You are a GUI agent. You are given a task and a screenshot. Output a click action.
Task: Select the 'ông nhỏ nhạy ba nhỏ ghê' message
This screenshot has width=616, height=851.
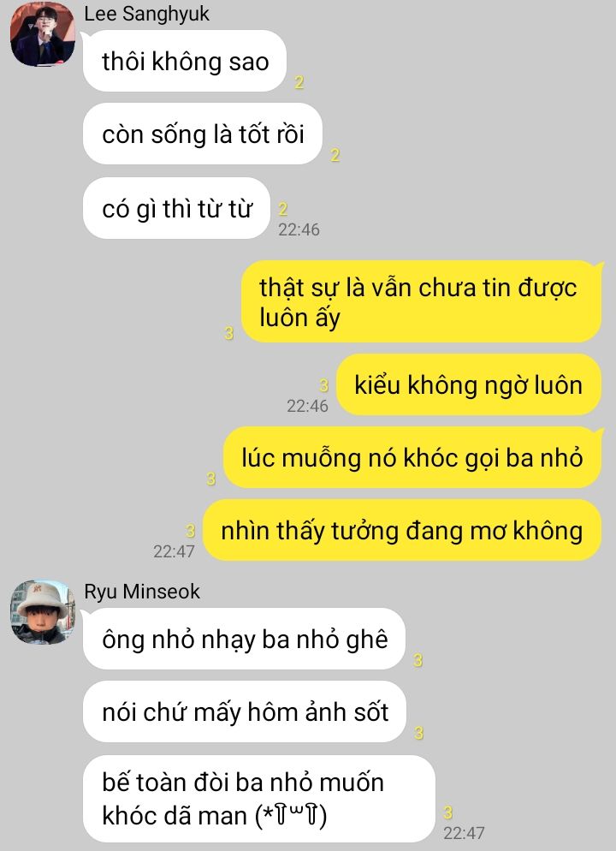pyautogui.click(x=244, y=639)
